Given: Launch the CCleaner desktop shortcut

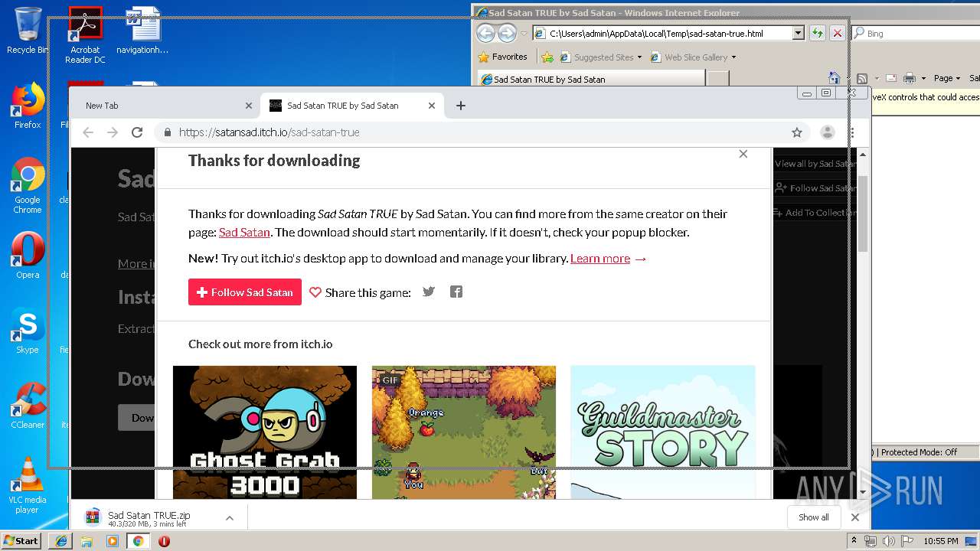Looking at the screenshot, I should (x=28, y=406).
